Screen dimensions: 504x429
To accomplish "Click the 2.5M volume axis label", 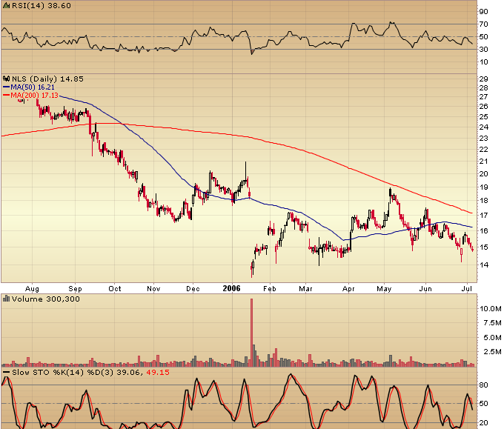I will coord(492,351).
